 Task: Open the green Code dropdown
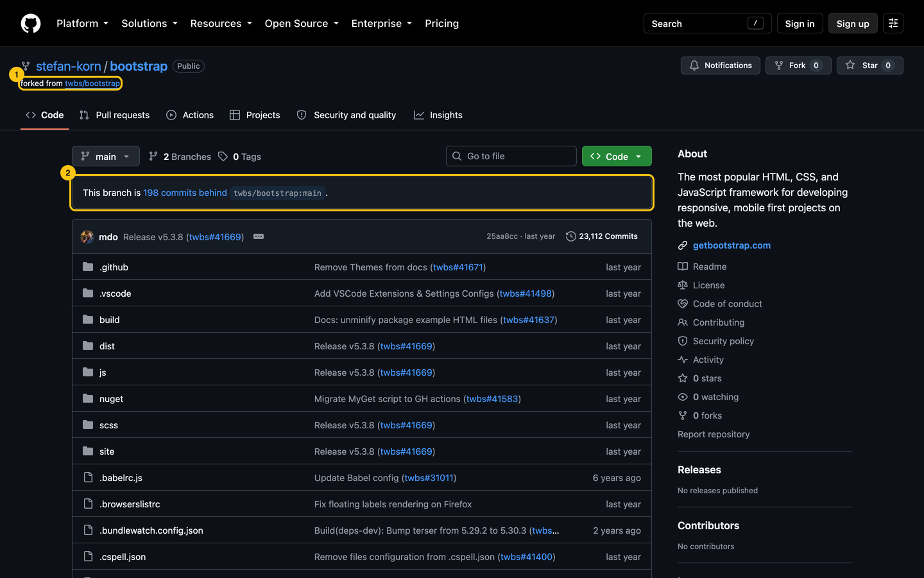617,156
